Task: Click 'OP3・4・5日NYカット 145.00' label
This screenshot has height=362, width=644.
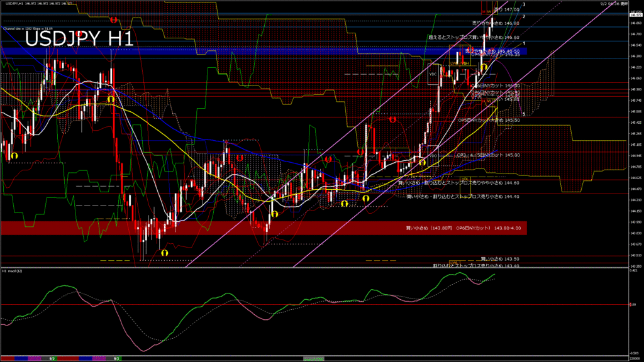Action: pyautogui.click(x=488, y=155)
